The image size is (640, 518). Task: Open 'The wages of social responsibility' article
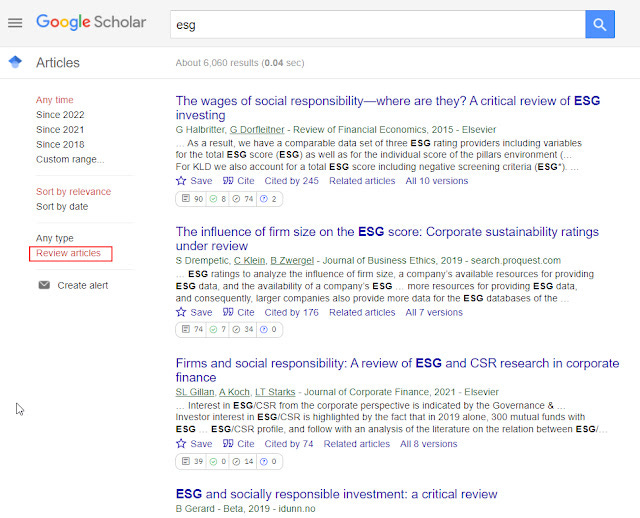click(388, 108)
